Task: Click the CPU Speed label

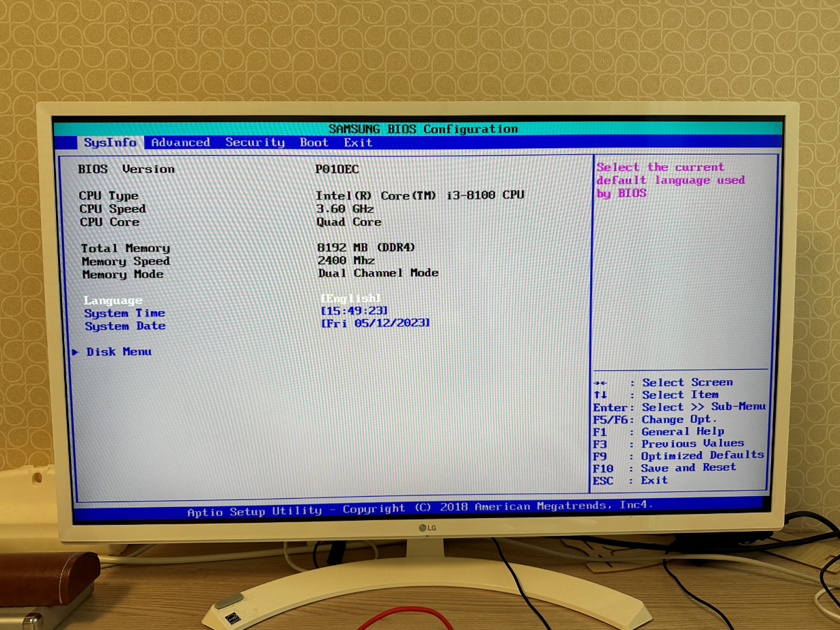Action: click(112, 208)
